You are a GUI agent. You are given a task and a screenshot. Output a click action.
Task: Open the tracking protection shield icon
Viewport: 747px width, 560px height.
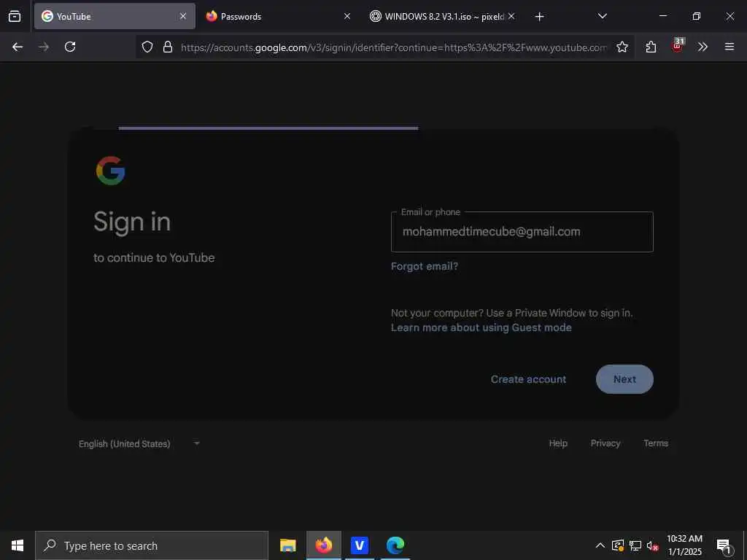point(147,47)
